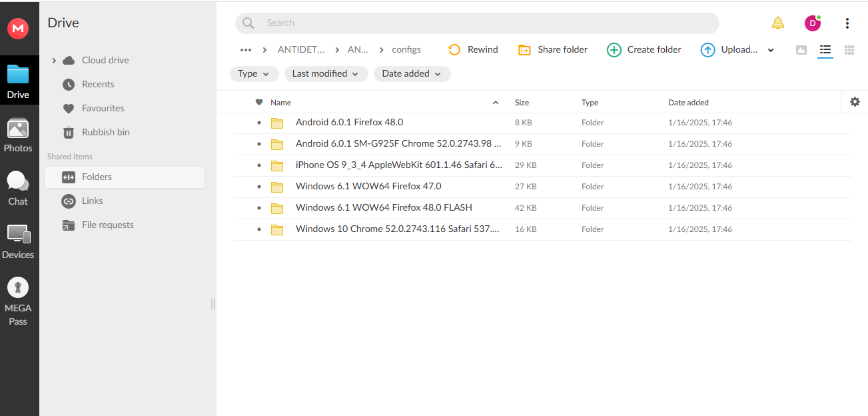Image resolution: width=868 pixels, height=416 pixels.
Task: Open column settings gear
Action: pos(855,102)
